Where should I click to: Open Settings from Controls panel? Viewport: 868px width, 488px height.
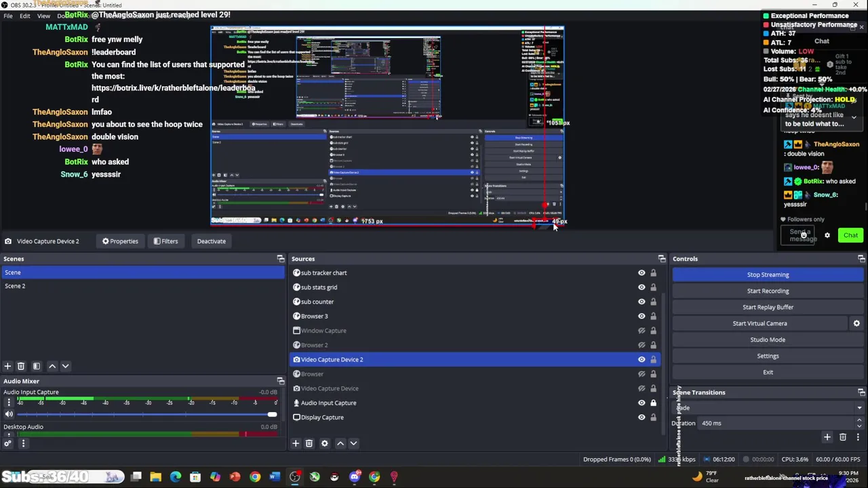coord(768,356)
